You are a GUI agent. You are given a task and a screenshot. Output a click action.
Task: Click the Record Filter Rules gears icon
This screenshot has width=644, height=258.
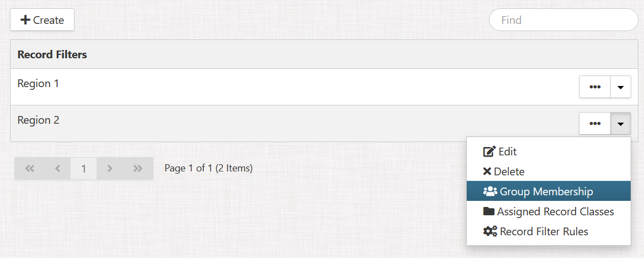(x=490, y=231)
